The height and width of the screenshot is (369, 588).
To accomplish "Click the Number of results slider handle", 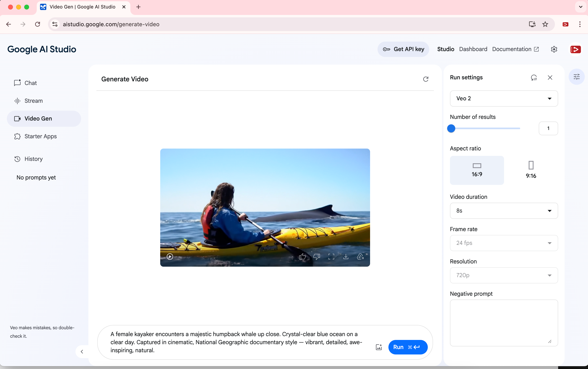I will 451,128.
